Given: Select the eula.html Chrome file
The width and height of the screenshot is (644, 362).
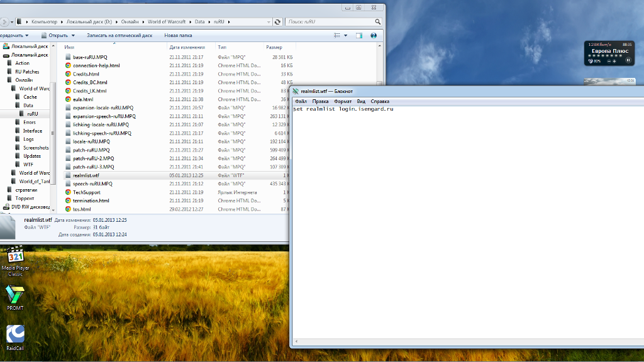Looking at the screenshot, I should [83, 99].
